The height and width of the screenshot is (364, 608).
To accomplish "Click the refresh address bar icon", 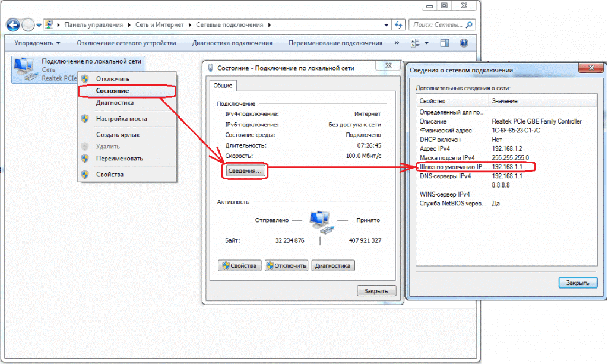I will coord(400,25).
